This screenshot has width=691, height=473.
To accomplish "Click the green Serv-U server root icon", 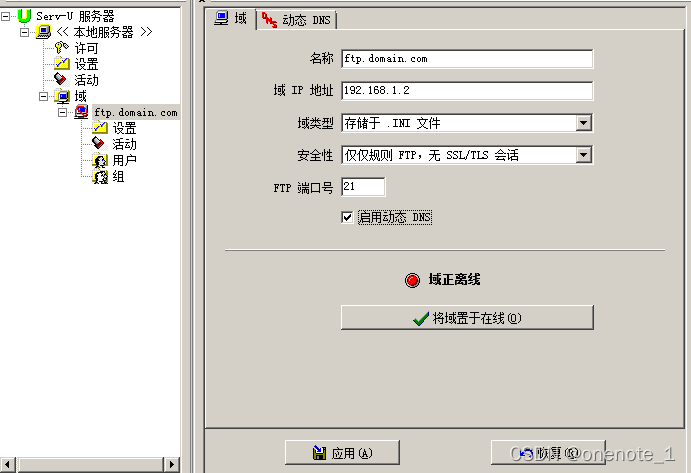I will [24, 16].
